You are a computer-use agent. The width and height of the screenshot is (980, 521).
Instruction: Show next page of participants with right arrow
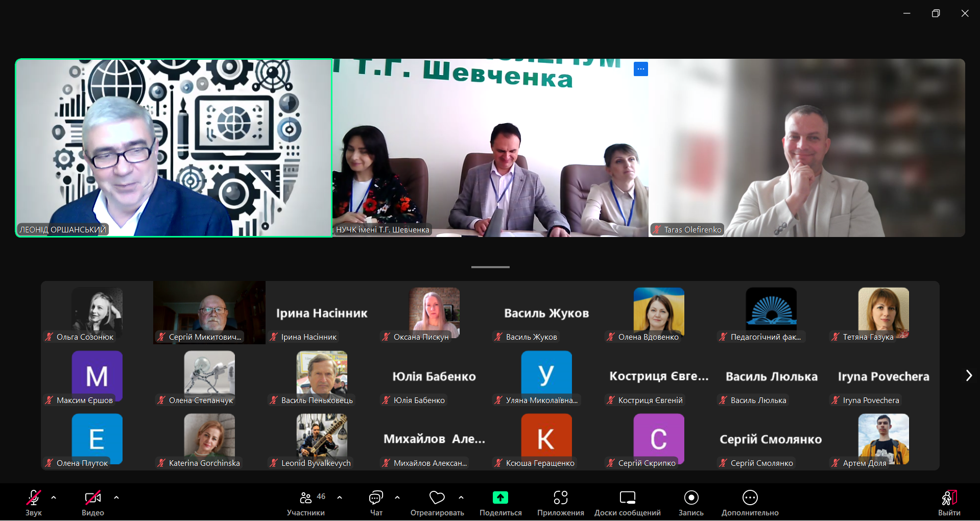pyautogui.click(x=968, y=375)
